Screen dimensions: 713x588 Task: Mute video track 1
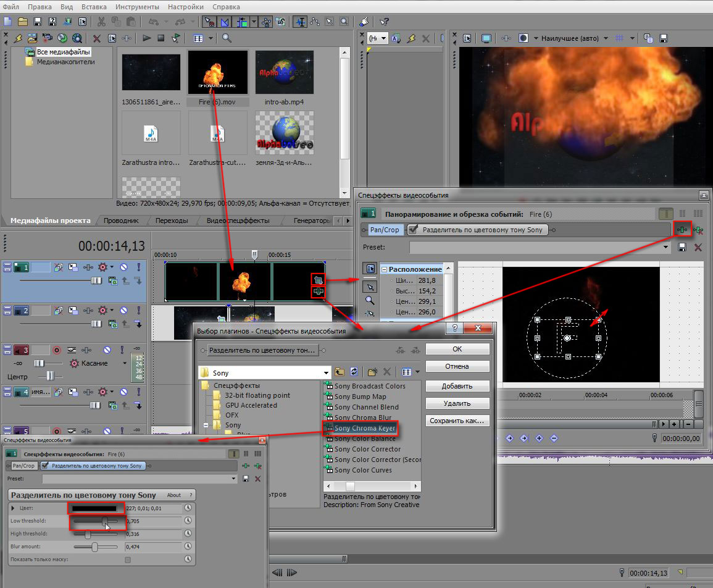(123, 267)
